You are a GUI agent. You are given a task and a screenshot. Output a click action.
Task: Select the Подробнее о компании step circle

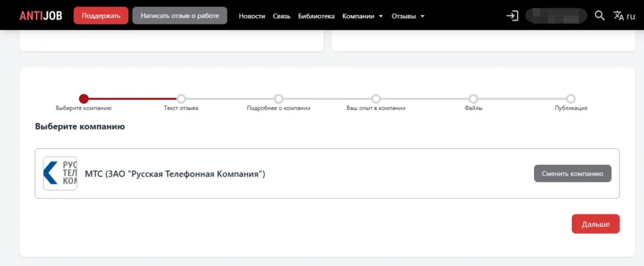[279, 99]
